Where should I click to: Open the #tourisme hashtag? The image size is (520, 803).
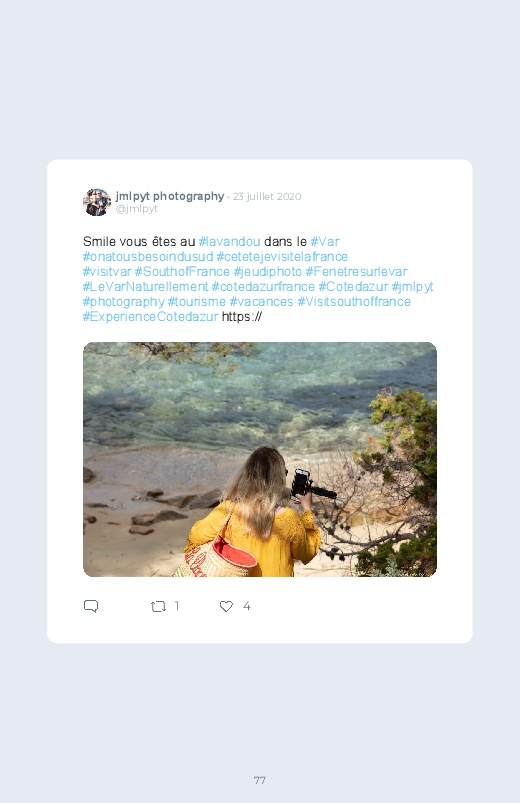[197, 302]
